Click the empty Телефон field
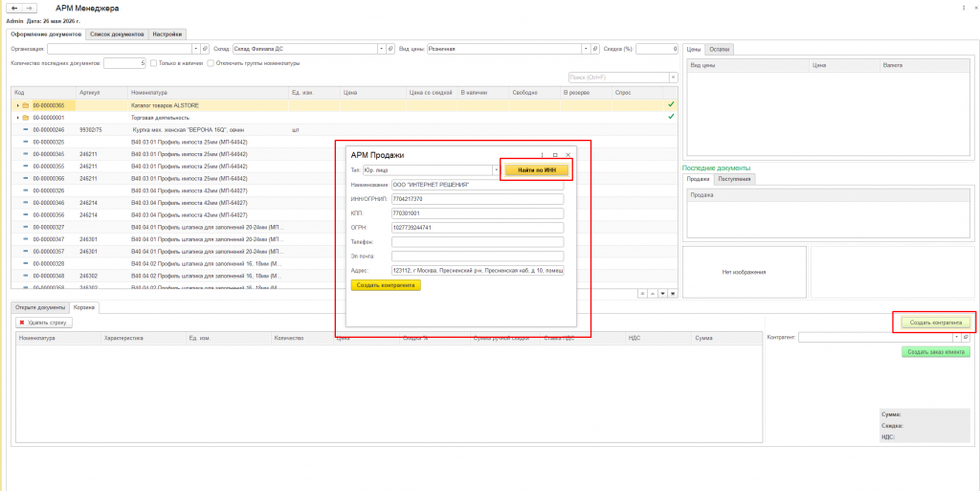980x491 pixels. click(478, 242)
